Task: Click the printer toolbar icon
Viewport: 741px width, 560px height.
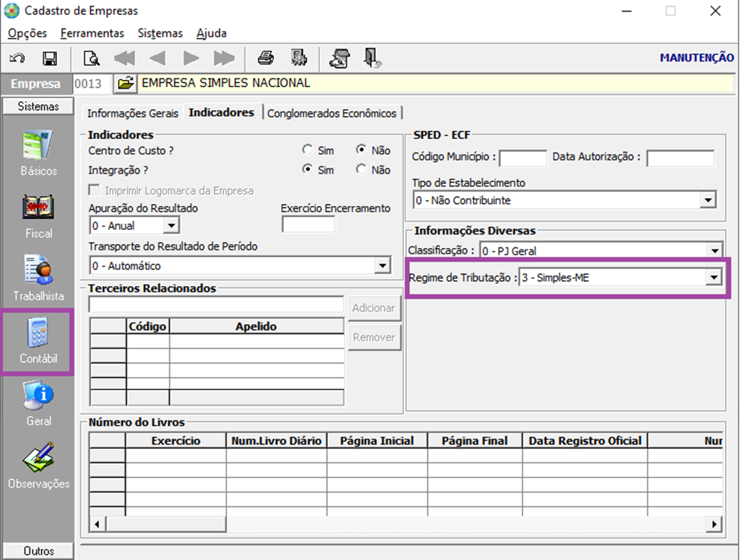Action: coord(266,58)
